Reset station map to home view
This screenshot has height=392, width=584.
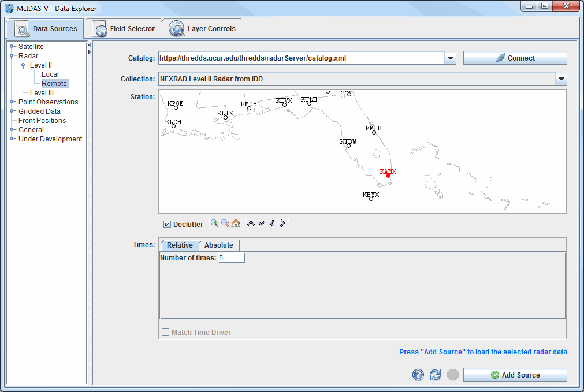tap(236, 223)
